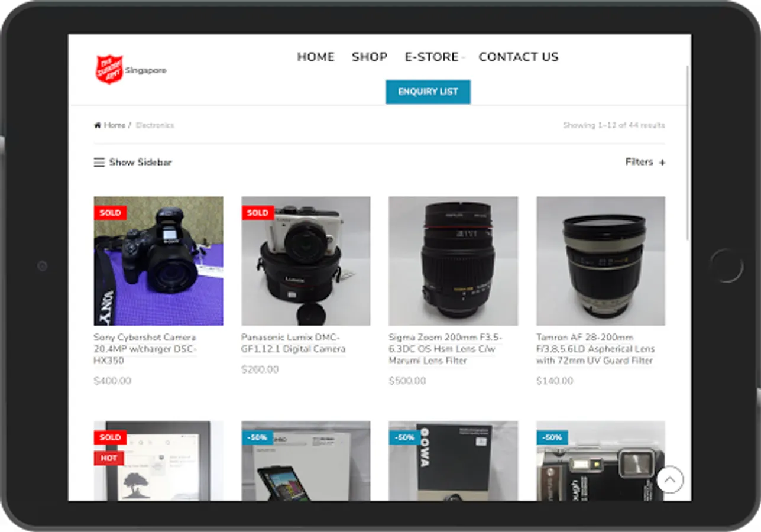The height and width of the screenshot is (532, 761).
Task: Click the scroll-to-top arrow button
Action: coord(670,480)
